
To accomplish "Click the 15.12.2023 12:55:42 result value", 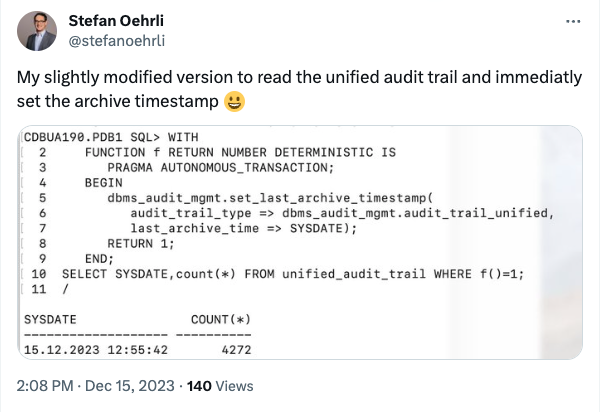I will tap(96, 350).
